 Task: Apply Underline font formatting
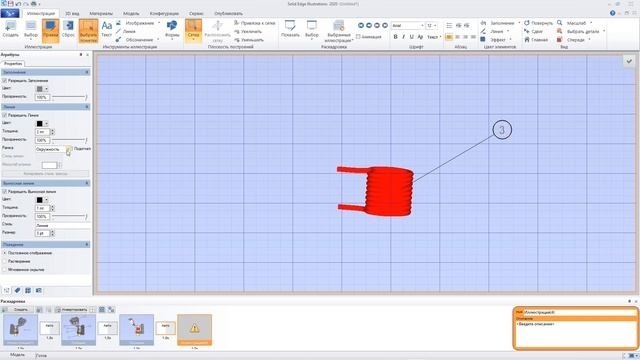(x=411, y=37)
